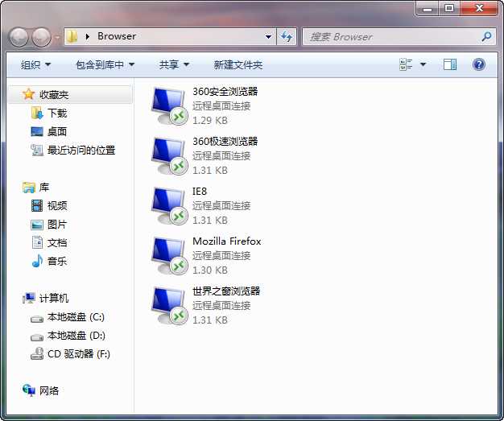The image size is (504, 421).
Task: Click the 1.30 KB size text
Action: click(210, 270)
